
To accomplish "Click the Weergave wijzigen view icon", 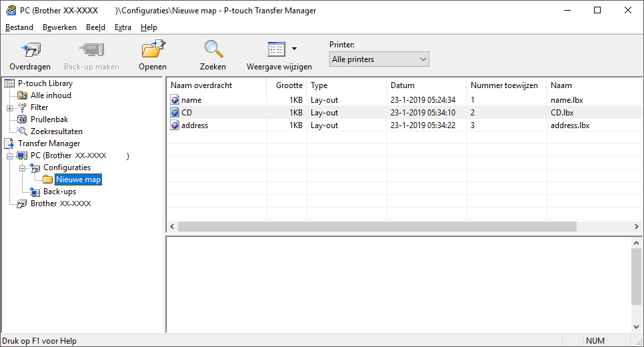I will click(277, 49).
